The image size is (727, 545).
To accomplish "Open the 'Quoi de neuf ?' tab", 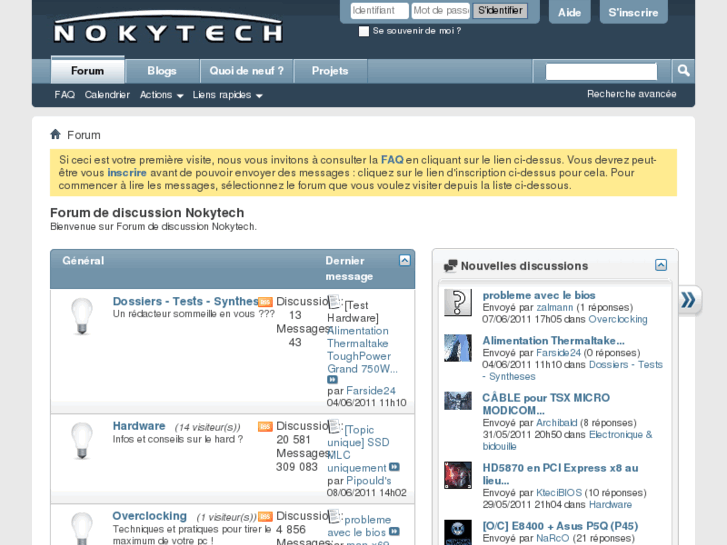I will point(246,71).
